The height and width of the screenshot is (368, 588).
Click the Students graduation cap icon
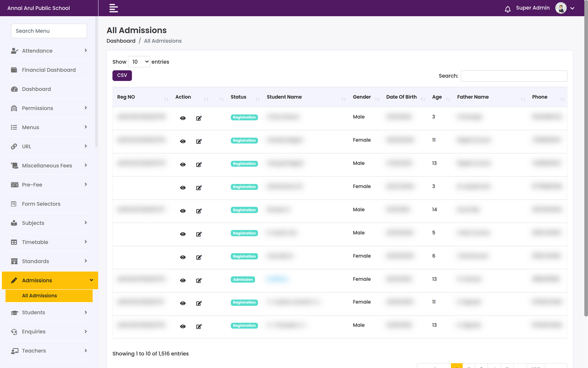tap(14, 313)
